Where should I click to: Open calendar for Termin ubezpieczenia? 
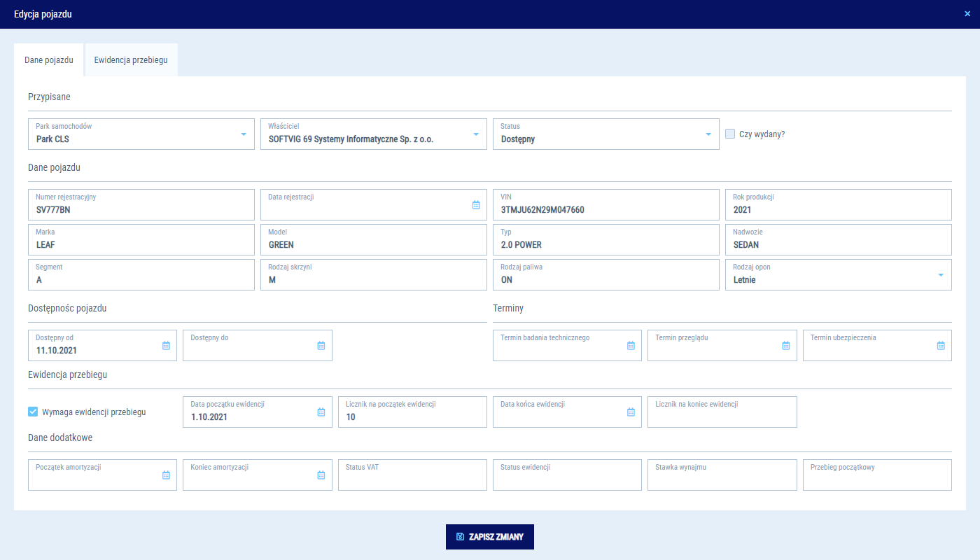940,346
